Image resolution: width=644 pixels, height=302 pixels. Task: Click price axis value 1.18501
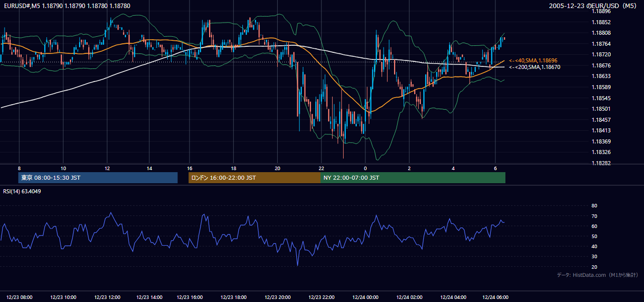point(601,109)
